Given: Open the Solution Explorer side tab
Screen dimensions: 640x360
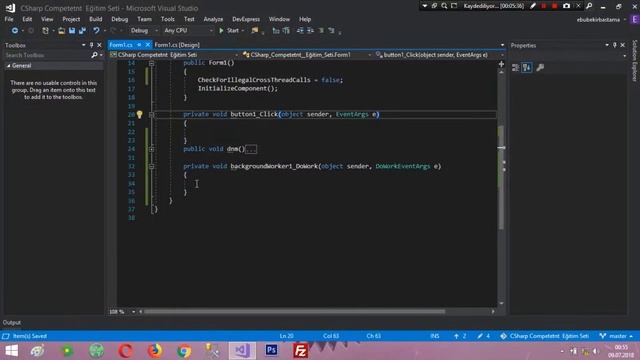Looking at the screenshot, I should pos(635,60).
